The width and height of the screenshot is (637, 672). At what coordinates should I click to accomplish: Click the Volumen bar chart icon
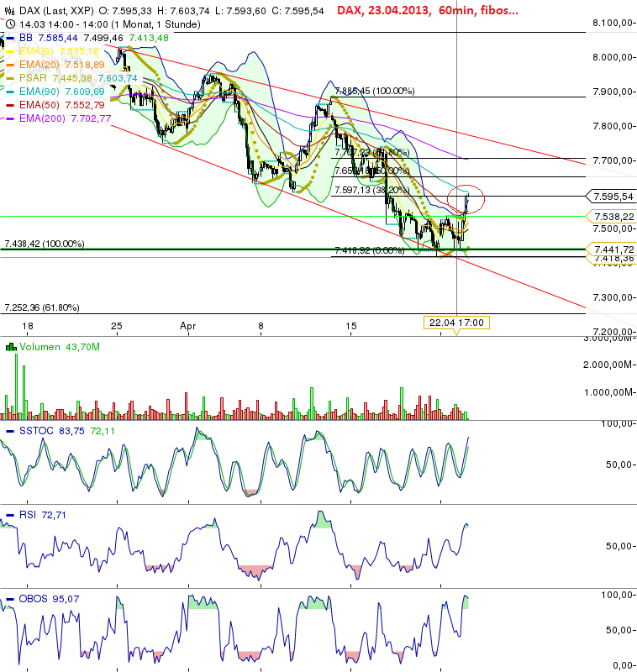11,347
